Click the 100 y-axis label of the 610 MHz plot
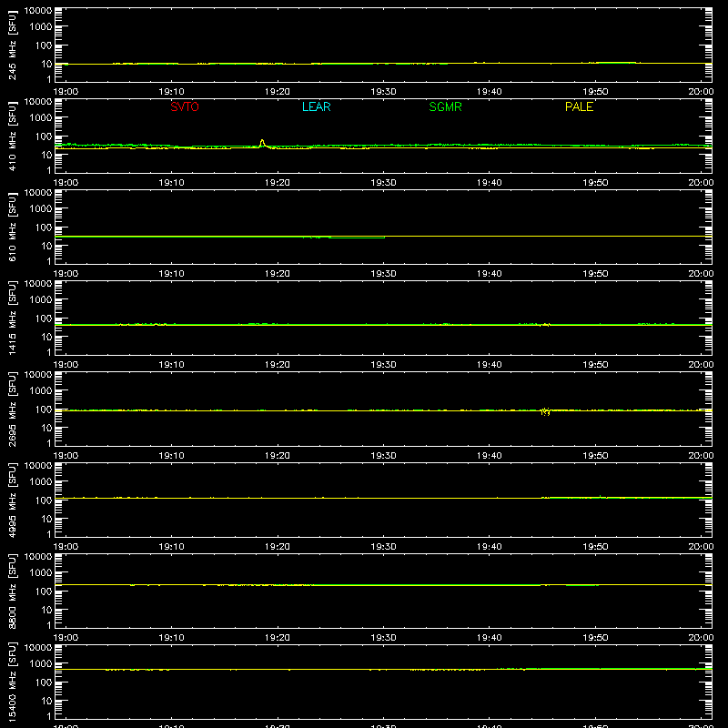Screen dimensions: 728x728 (x=44, y=227)
